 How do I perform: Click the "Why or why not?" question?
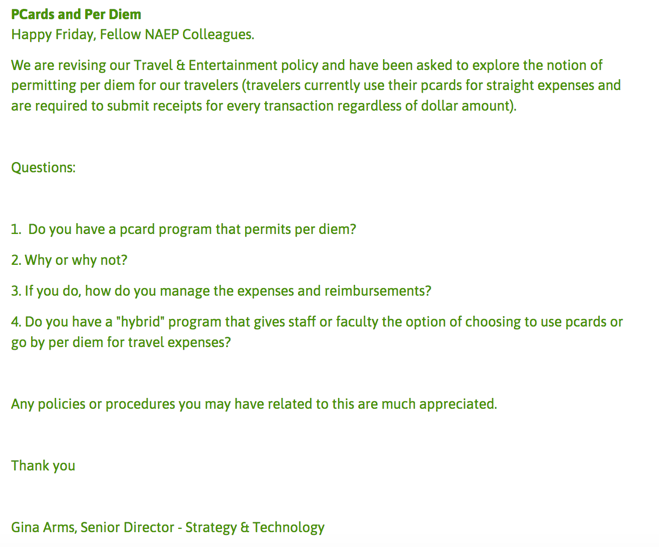click(69, 260)
